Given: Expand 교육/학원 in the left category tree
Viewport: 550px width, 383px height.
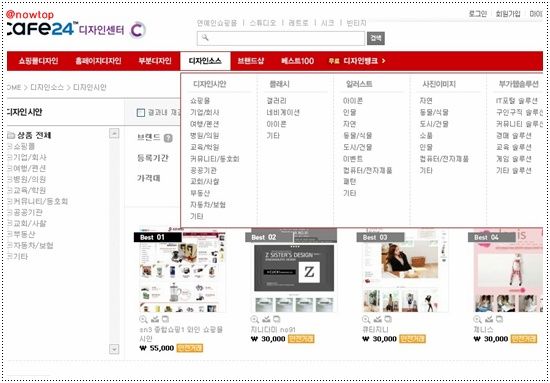Looking at the screenshot, I should click(9, 190).
